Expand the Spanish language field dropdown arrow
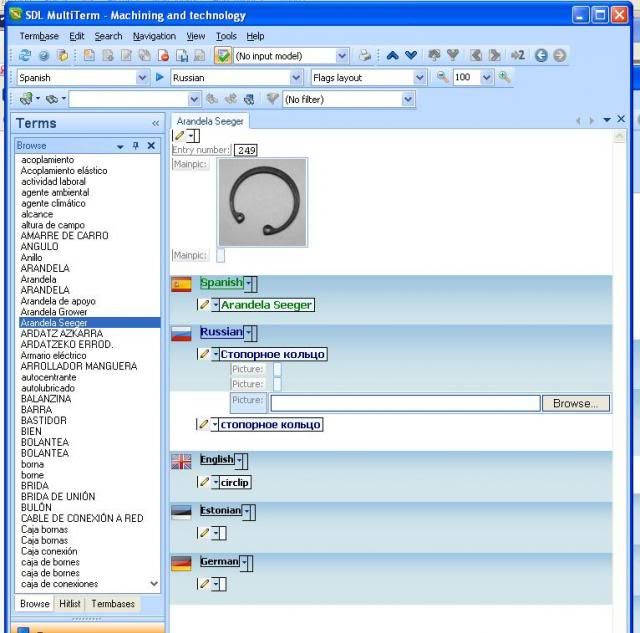 tap(249, 283)
